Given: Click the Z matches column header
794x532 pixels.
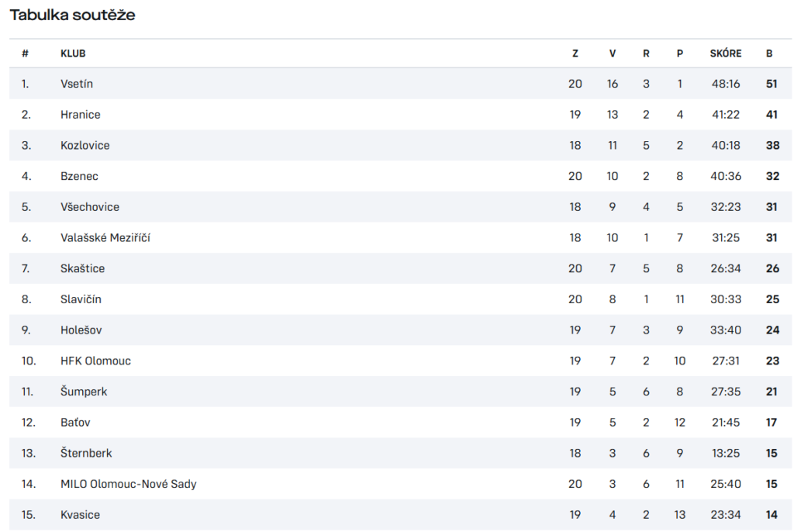Looking at the screenshot, I should click(x=575, y=54).
